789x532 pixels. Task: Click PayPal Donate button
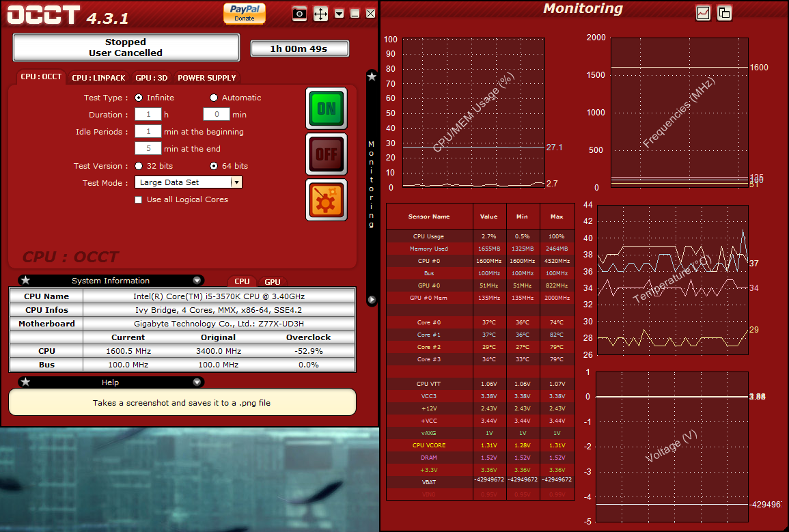click(x=244, y=13)
